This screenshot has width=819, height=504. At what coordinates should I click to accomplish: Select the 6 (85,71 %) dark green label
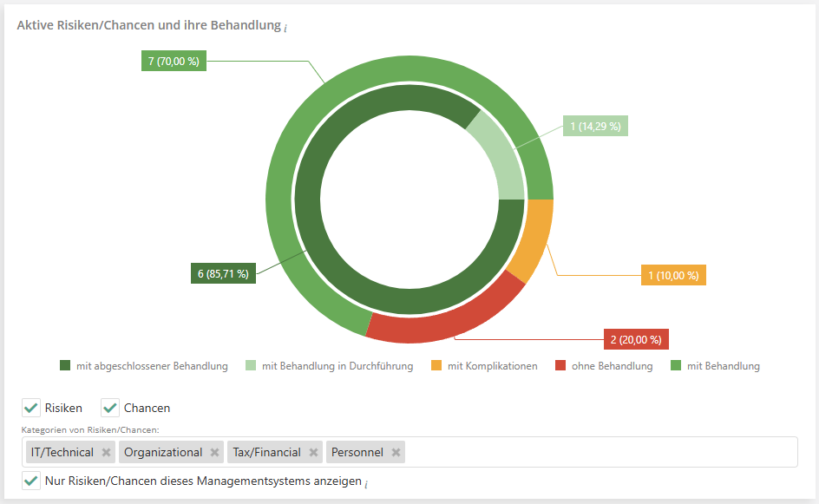[x=223, y=273]
